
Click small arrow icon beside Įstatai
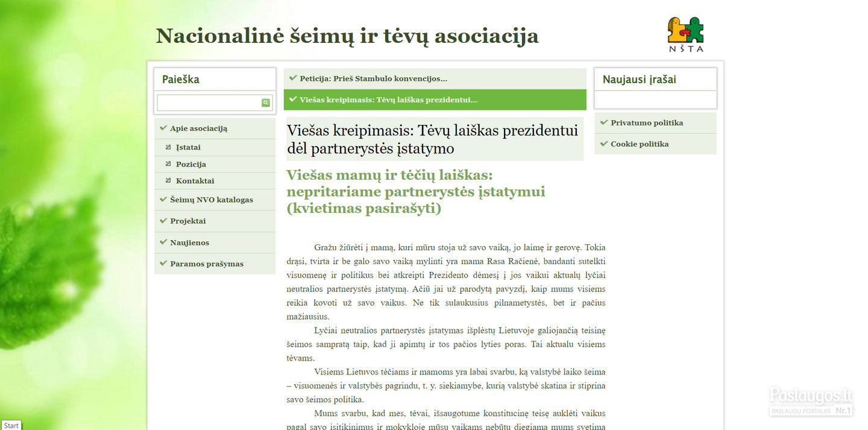coord(169,147)
